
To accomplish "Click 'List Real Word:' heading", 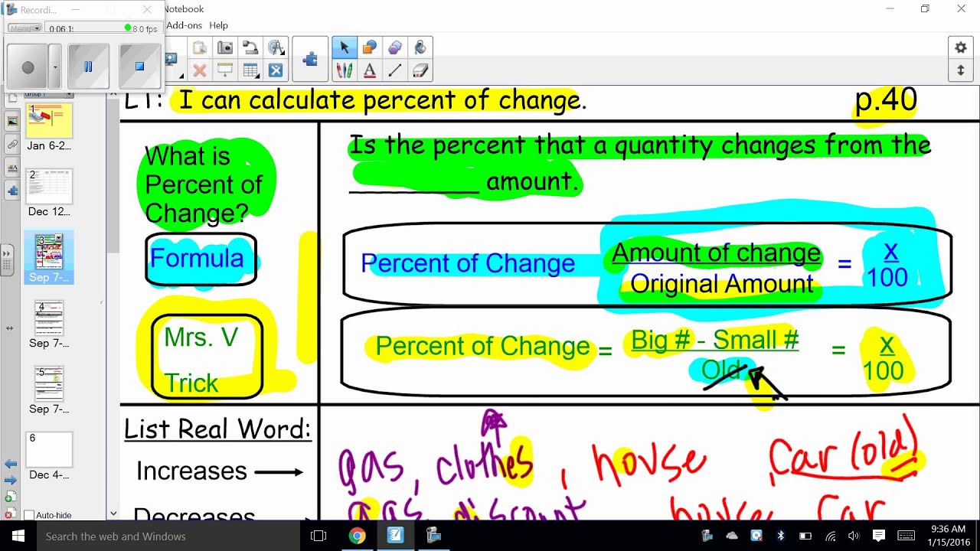I will click(x=218, y=429).
